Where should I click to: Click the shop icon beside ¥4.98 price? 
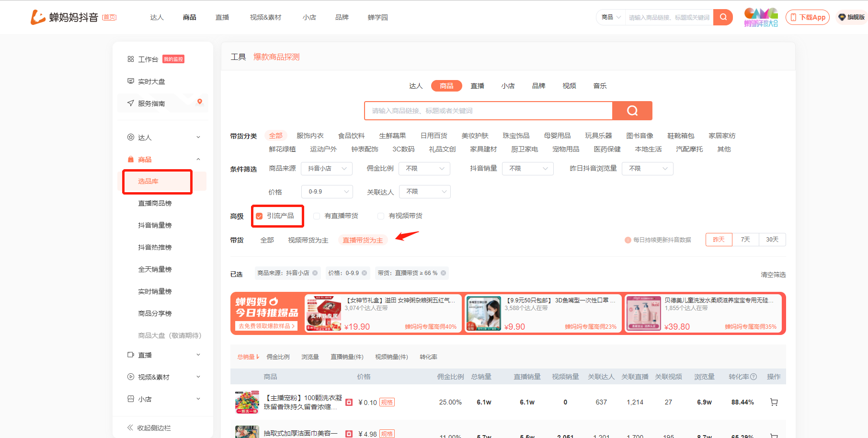coord(349,434)
